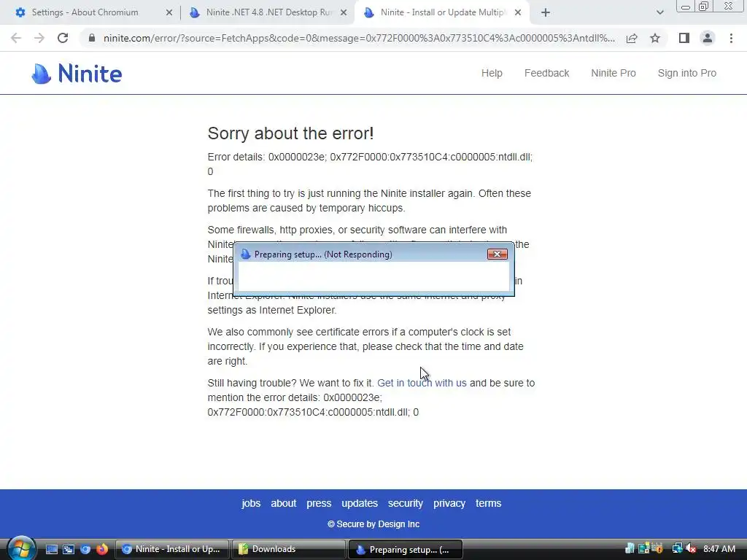Click the network tray icon
747x560 pixels.
(x=677, y=549)
